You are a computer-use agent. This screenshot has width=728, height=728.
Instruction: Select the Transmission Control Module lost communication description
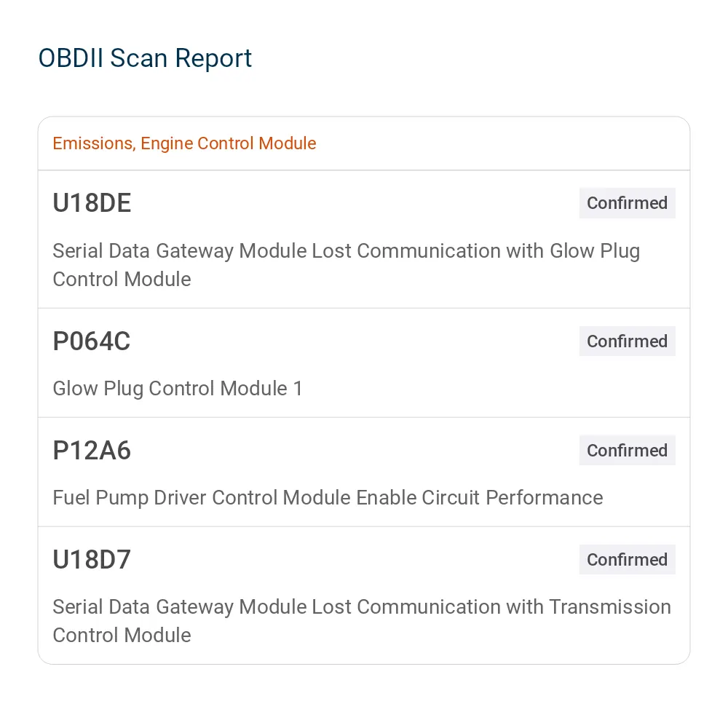coord(362,621)
